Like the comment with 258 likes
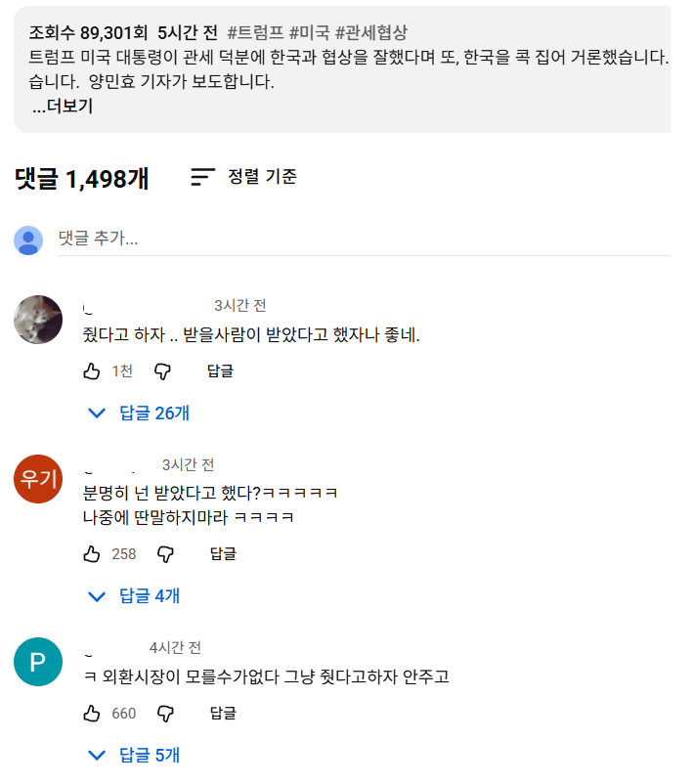The width and height of the screenshot is (692, 784). (93, 554)
